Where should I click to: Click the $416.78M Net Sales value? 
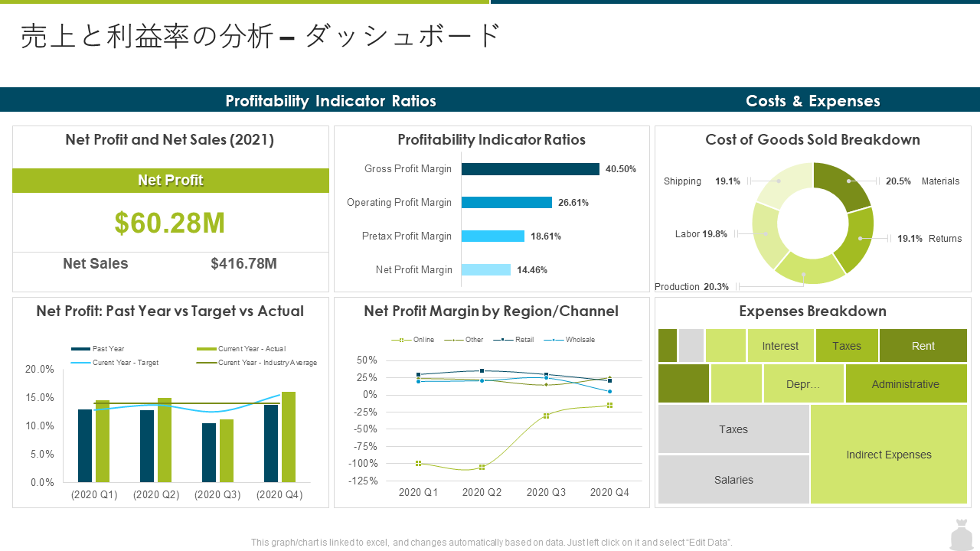[244, 264]
